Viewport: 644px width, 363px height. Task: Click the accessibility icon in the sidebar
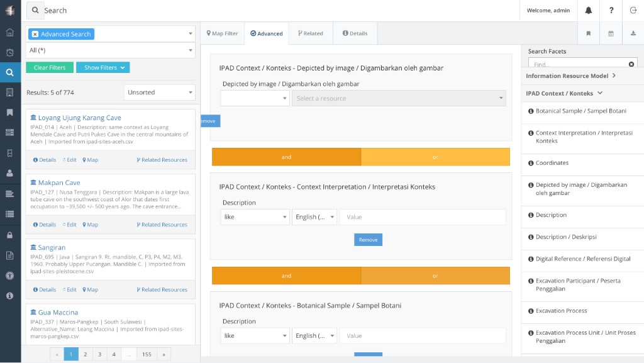point(10,276)
